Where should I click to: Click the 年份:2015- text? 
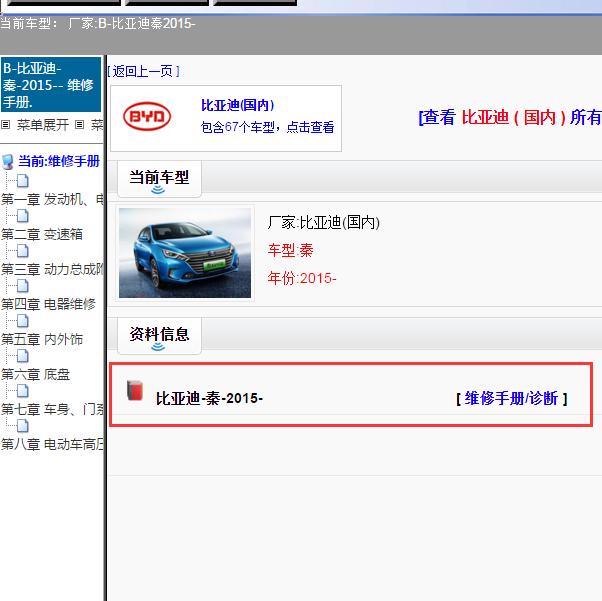coord(302,278)
